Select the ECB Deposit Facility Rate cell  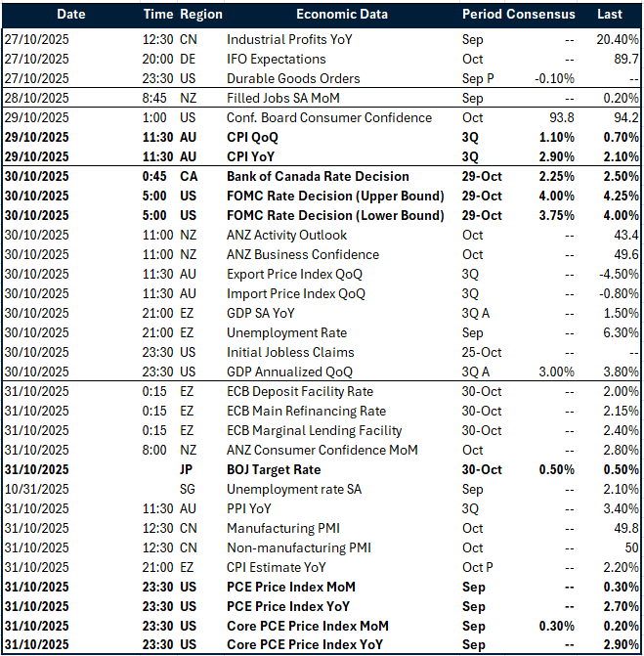pyautogui.click(x=300, y=391)
